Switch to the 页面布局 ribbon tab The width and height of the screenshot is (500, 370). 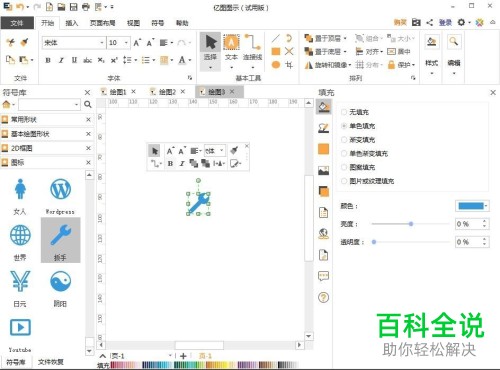103,23
